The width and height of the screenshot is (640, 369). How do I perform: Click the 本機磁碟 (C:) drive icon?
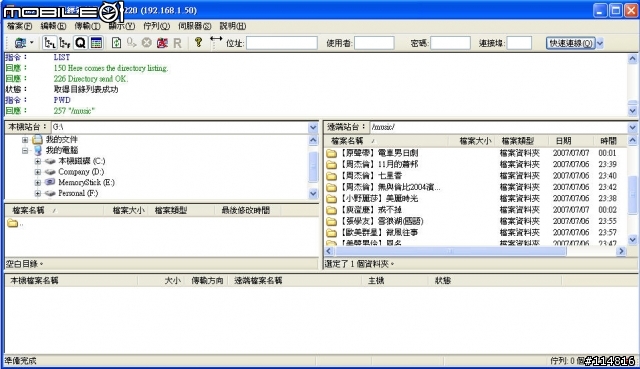[x=50, y=161]
